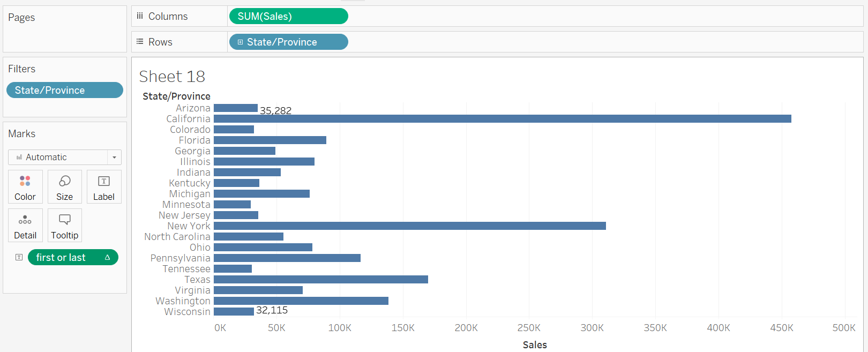868x352 pixels.
Task: Click the State/Province column header
Action: (x=176, y=96)
